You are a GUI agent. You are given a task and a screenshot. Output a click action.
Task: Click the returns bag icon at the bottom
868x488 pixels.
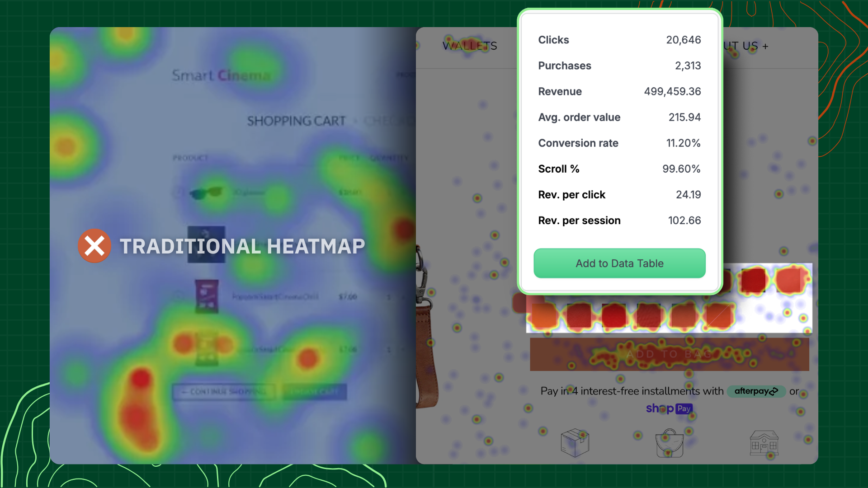pos(669,443)
